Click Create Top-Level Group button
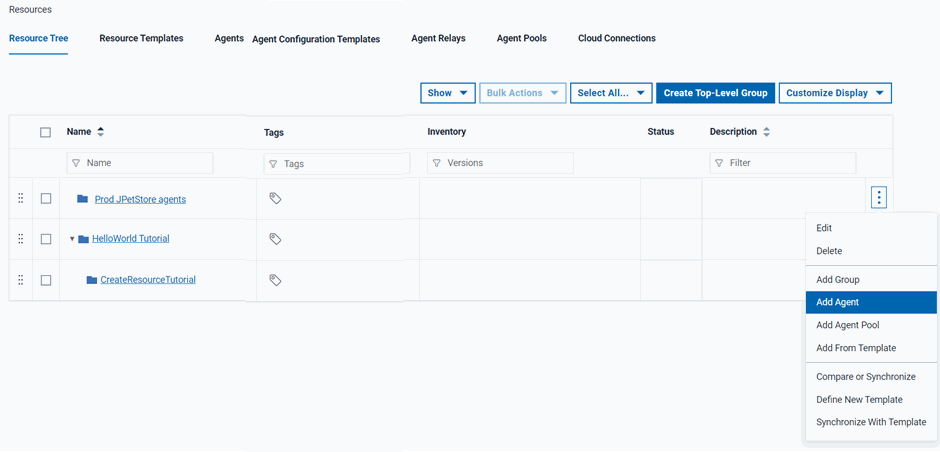Viewport: 940px width, 452px height. click(715, 93)
